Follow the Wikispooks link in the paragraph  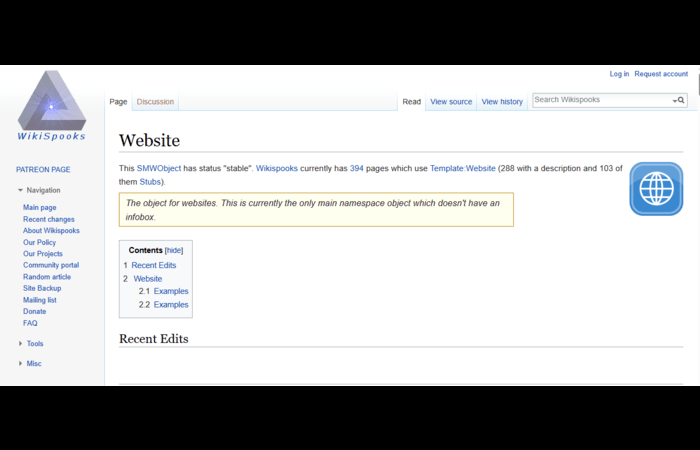tap(277, 168)
